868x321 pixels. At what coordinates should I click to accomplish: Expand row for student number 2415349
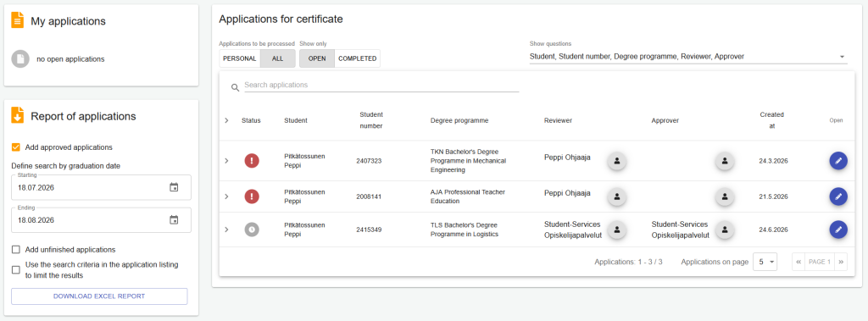[226, 230]
